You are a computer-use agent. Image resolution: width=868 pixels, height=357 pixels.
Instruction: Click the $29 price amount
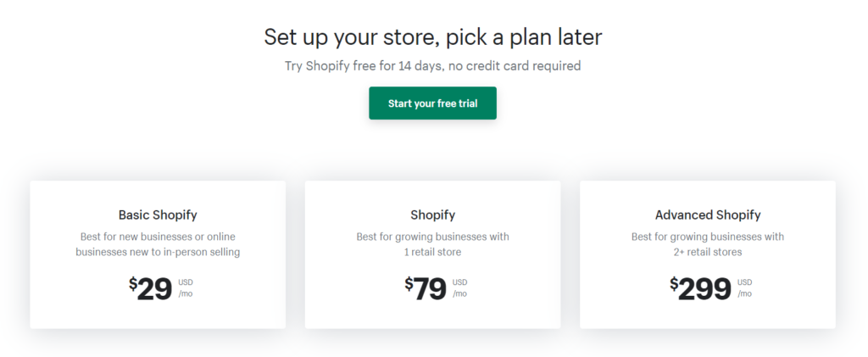click(154, 289)
